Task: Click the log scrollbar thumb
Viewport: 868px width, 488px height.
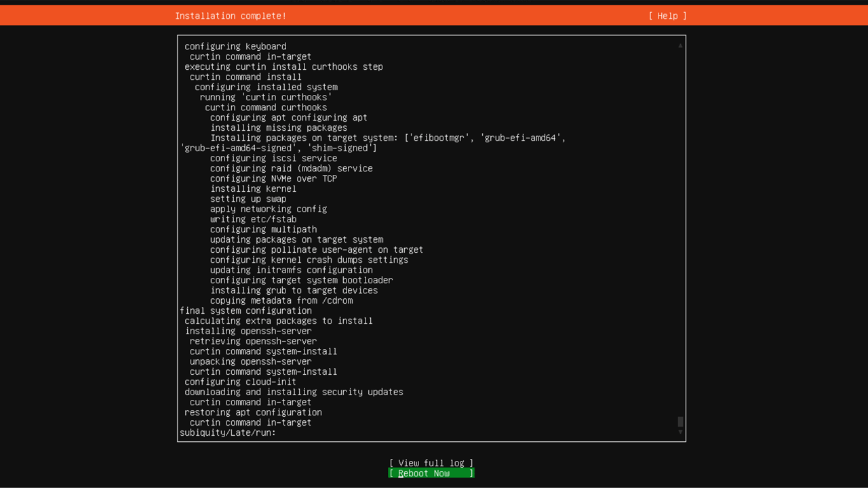Action: 680,422
